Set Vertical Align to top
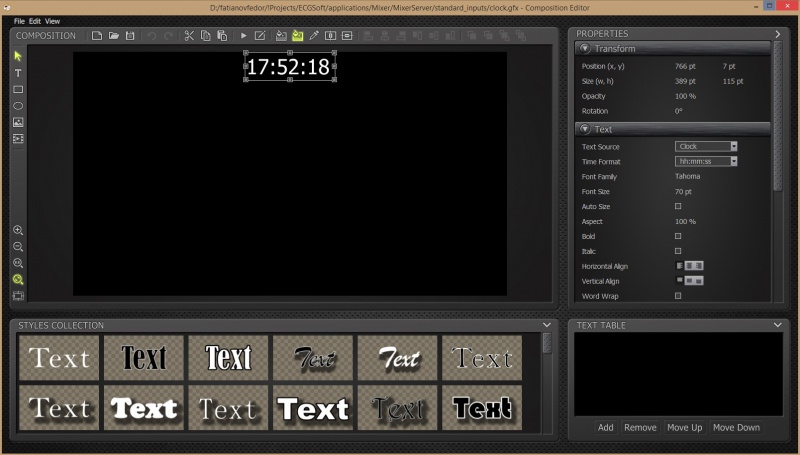The height and width of the screenshot is (455, 800). tap(679, 281)
